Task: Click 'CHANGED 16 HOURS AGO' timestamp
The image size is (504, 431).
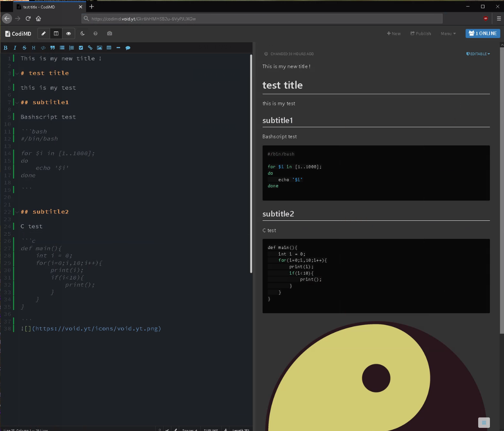Action: pos(292,54)
